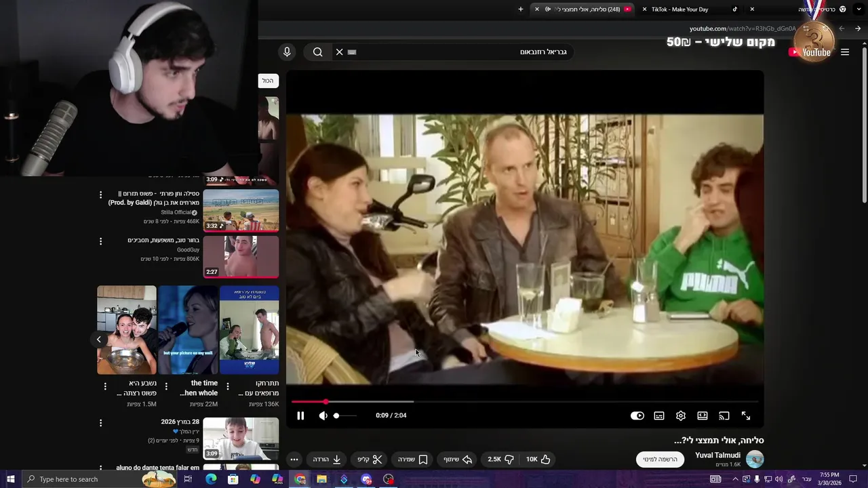The height and width of the screenshot is (488, 868).
Task: Toggle the autoplay switch in player
Action: point(637,415)
